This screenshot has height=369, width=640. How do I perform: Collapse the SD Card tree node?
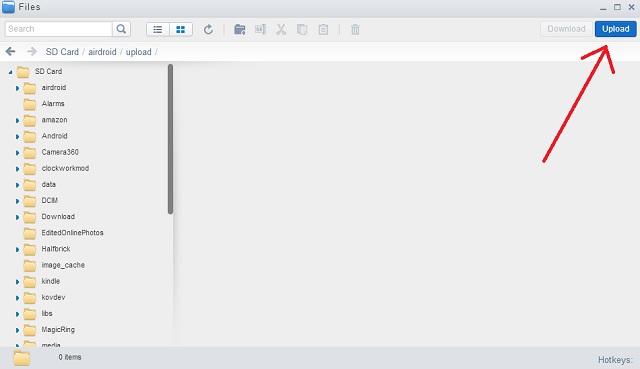(11, 72)
